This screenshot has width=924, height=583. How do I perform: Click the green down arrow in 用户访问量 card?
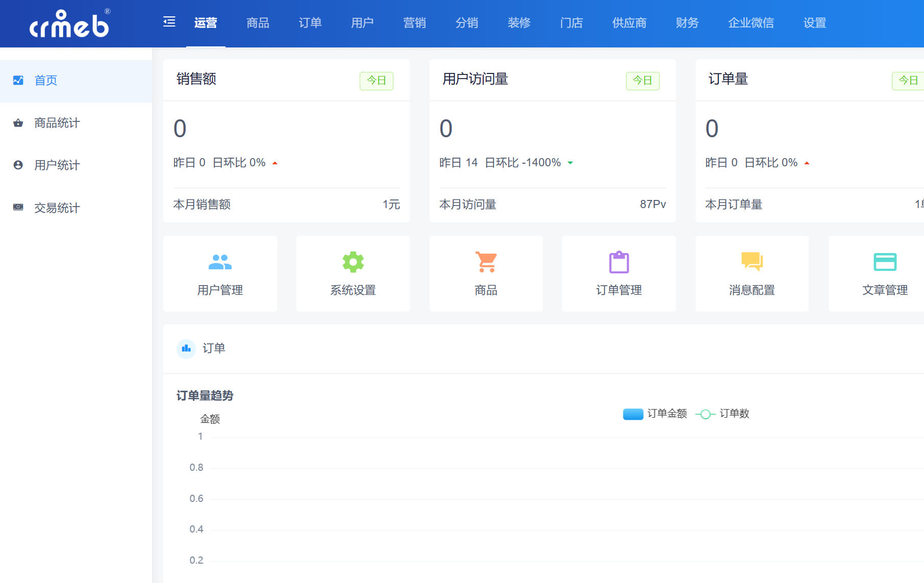570,163
